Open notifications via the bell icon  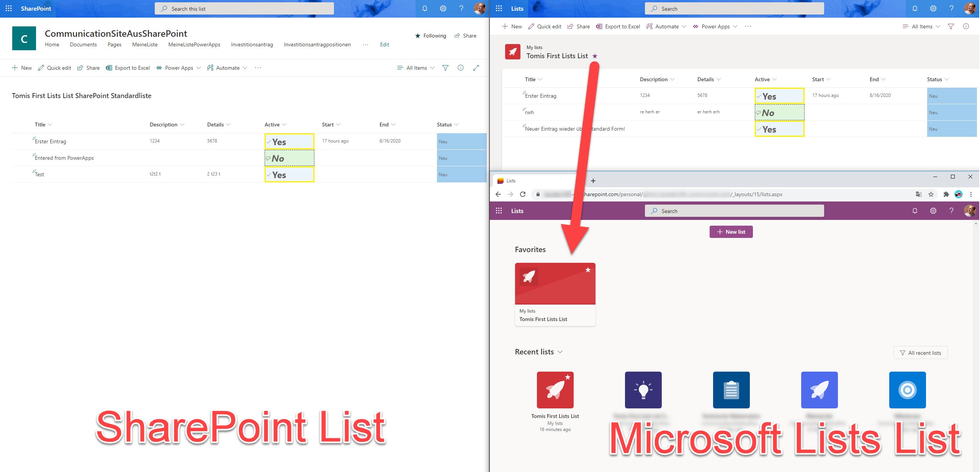(424, 8)
